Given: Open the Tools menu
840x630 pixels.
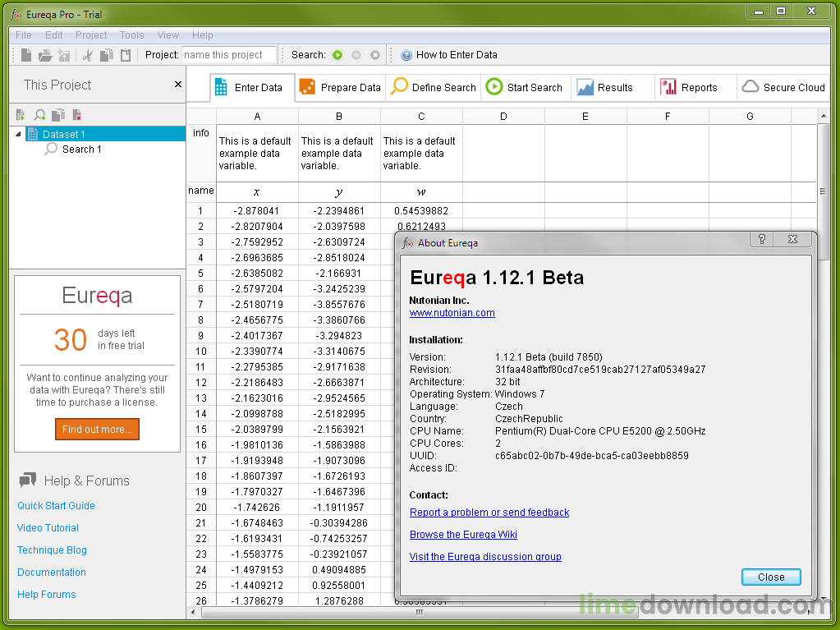Looking at the screenshot, I should [x=131, y=34].
